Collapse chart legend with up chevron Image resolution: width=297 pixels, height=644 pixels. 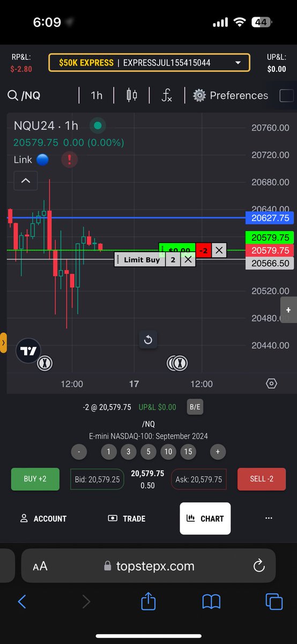(x=25, y=181)
